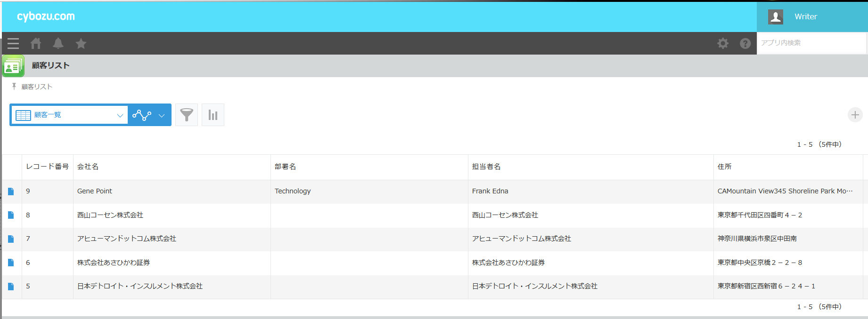Click the 東京都千代田区四番町4－2 address cell
The width and height of the screenshot is (868, 319).
coord(788,215)
